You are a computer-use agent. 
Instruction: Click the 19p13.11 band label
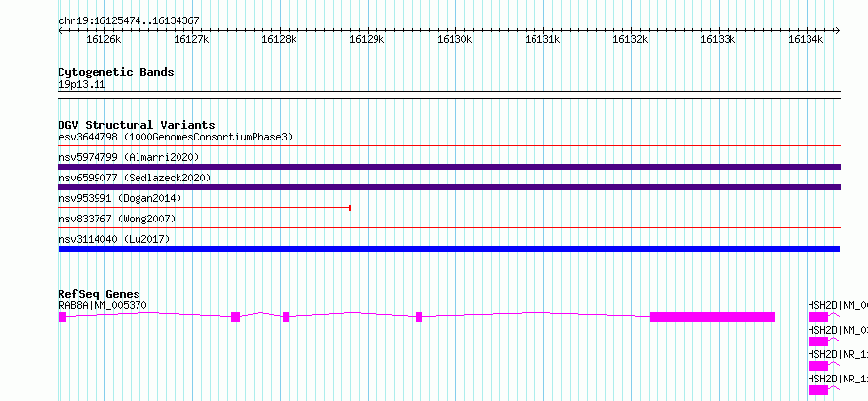(x=82, y=85)
